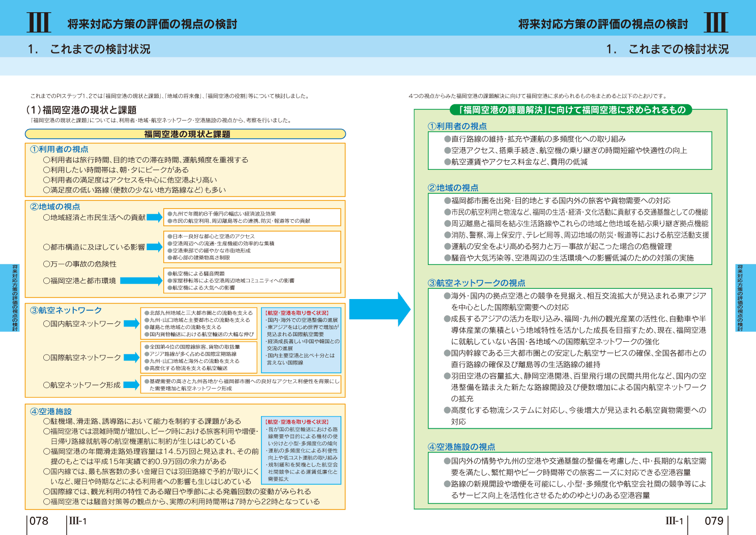Click 運航の多頻度化による利便性向上や低コスト運航の取り組み
The height and width of the screenshot is (535, 756).
[x=302, y=454]
